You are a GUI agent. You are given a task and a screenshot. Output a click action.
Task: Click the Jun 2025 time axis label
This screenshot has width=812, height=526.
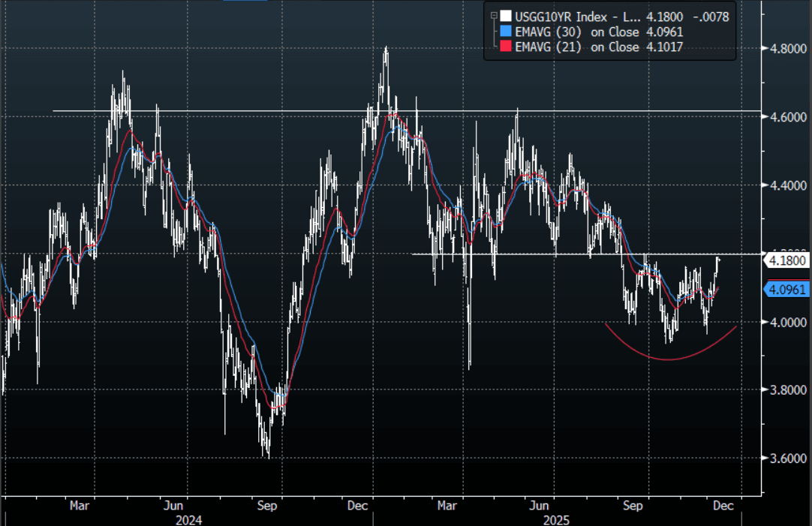pyautogui.click(x=539, y=506)
